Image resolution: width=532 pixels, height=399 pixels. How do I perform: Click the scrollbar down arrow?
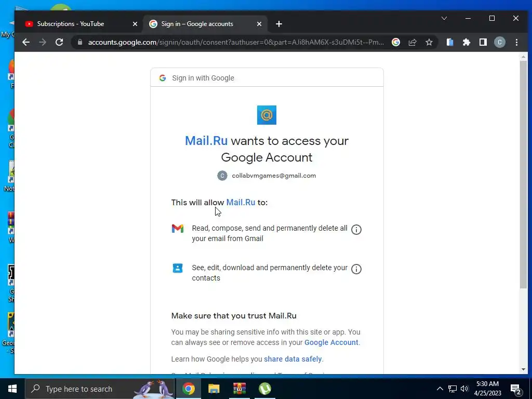pos(523,369)
